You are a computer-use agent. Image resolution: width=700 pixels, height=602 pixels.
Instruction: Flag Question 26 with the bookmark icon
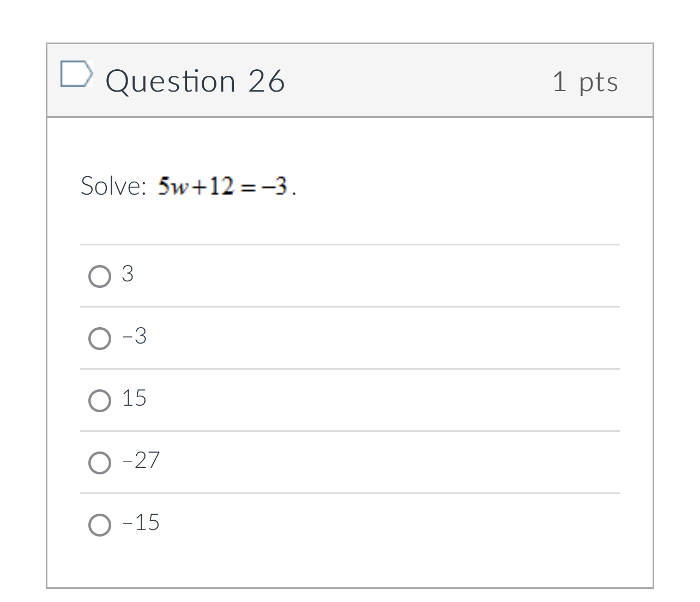[75, 74]
